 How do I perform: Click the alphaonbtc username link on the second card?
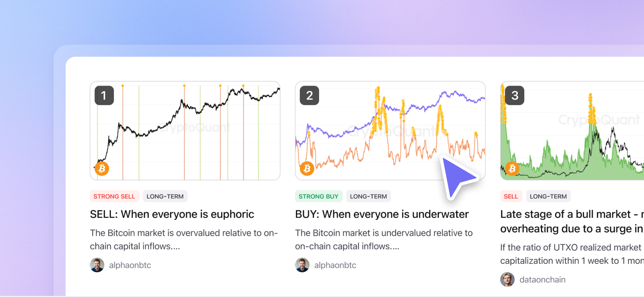point(335,265)
